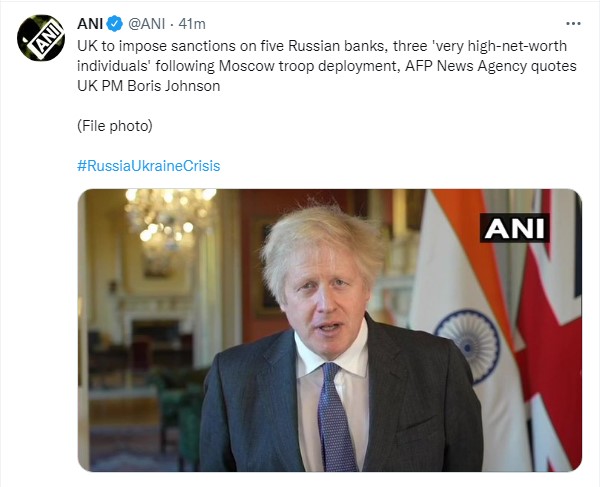This screenshot has width=600, height=487.
Task: Open tweet via the 41m timestamp
Action: coord(193,23)
